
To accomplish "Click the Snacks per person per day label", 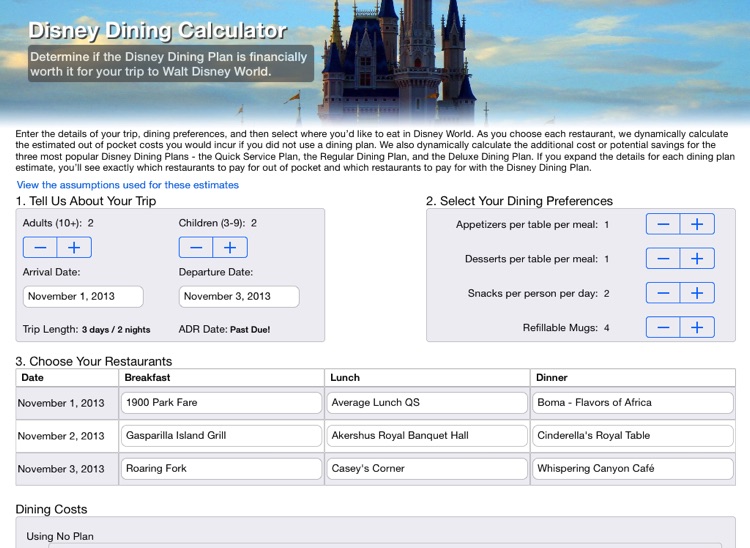I will tap(533, 293).
